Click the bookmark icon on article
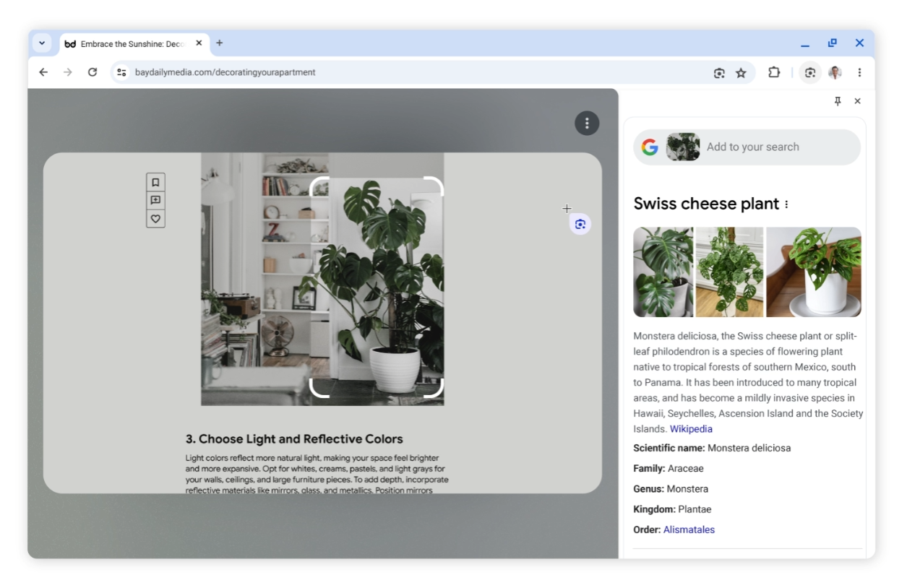The height and width of the screenshot is (588, 907). point(155,182)
